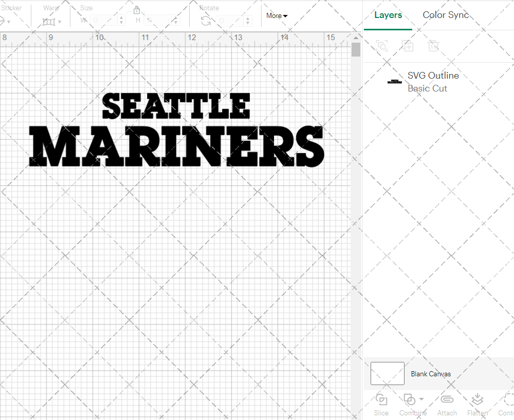
Task: Switch to the Color Sync tab
Action: [446, 14]
